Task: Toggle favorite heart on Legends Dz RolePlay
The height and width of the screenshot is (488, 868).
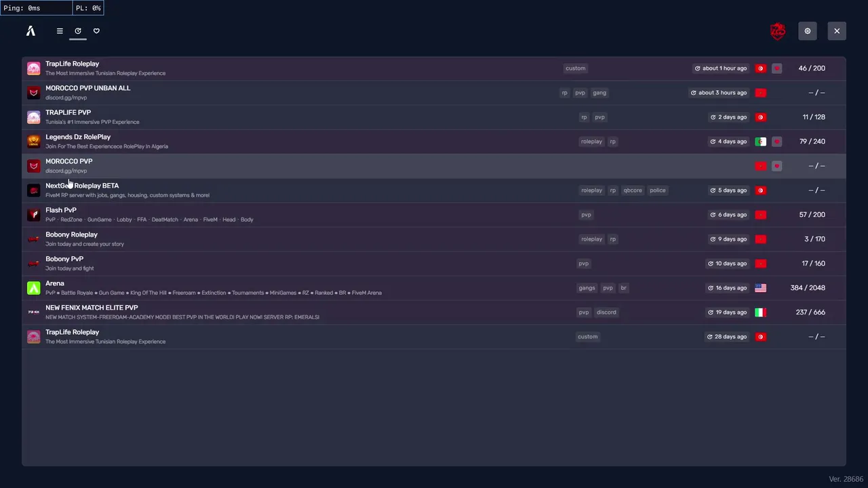Action: click(777, 142)
